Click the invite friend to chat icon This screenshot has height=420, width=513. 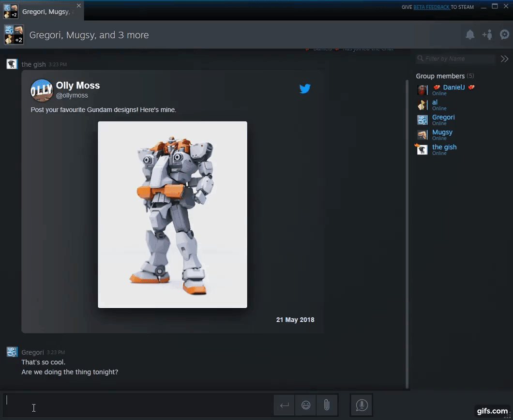pyautogui.click(x=487, y=35)
